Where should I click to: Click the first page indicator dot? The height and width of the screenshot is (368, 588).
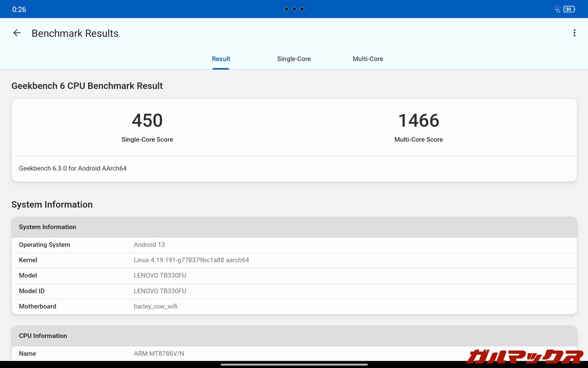286,9
